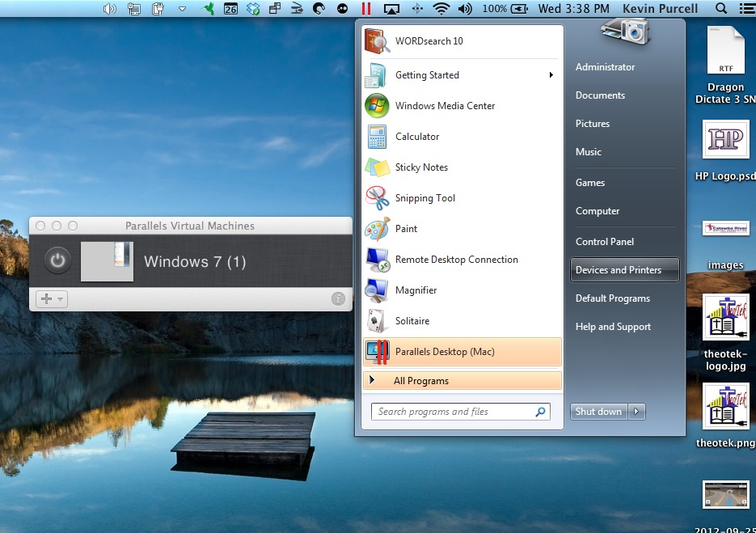Open the Shut down options arrow
Screen dimensions: 756x533
tap(636, 412)
